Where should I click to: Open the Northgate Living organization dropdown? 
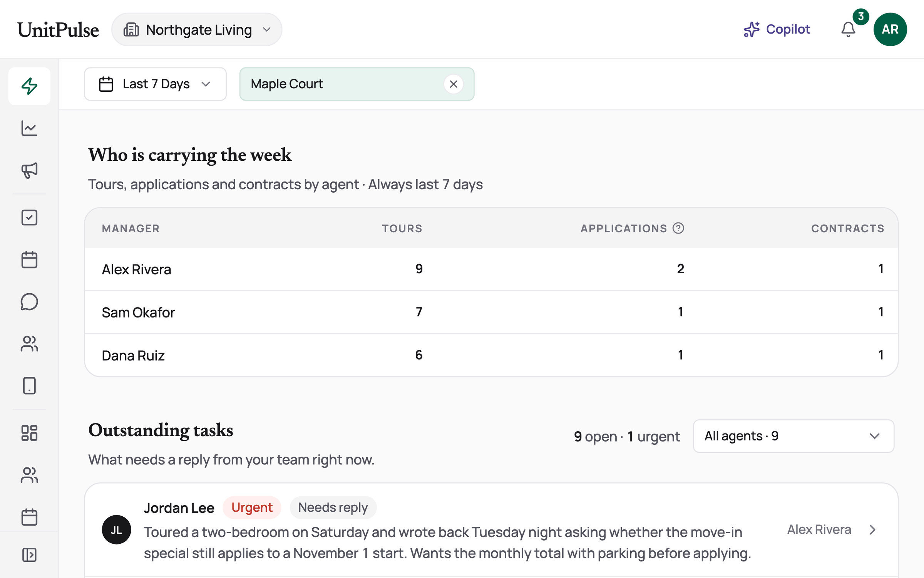pyautogui.click(x=197, y=29)
